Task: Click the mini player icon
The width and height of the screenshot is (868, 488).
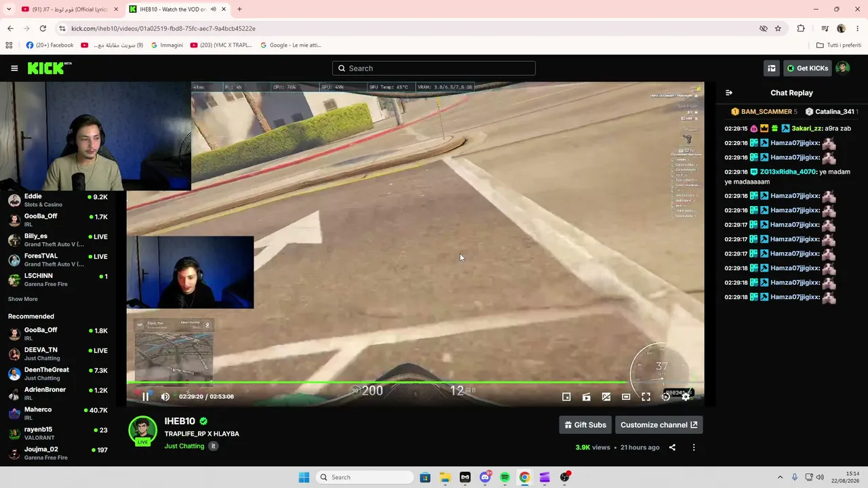Action: [x=566, y=396]
